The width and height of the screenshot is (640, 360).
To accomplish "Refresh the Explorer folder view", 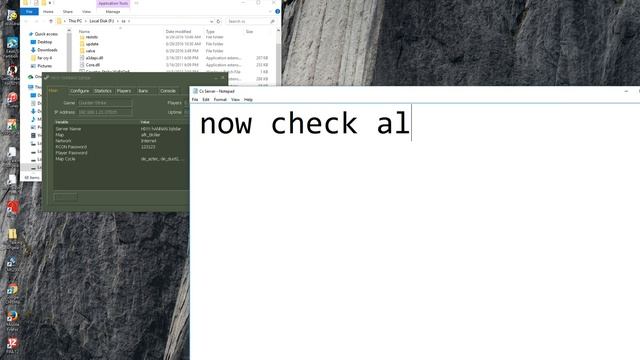I will click(219, 21).
